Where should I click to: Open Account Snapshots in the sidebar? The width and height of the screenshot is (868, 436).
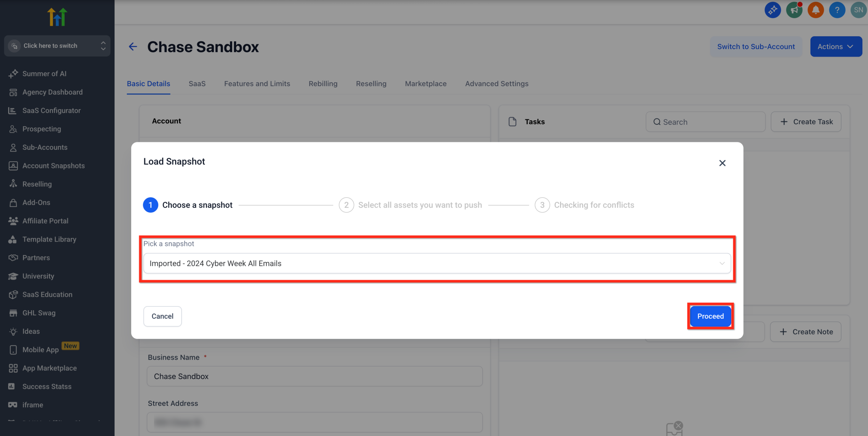tap(53, 166)
